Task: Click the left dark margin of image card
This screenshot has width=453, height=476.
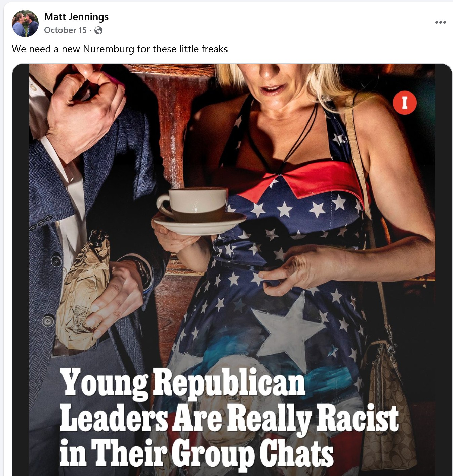Action: [x=21, y=270]
